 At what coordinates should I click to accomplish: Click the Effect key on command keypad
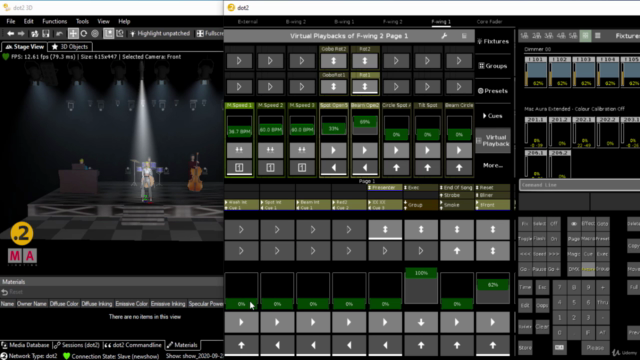point(588,224)
